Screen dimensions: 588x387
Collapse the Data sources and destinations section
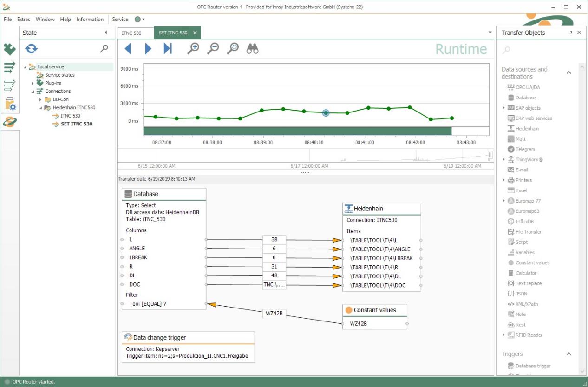click(569, 72)
